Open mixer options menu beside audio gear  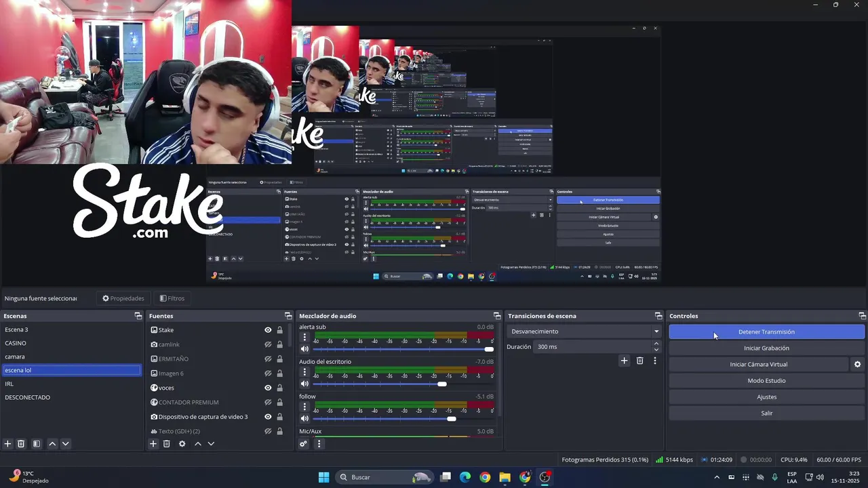(319, 444)
